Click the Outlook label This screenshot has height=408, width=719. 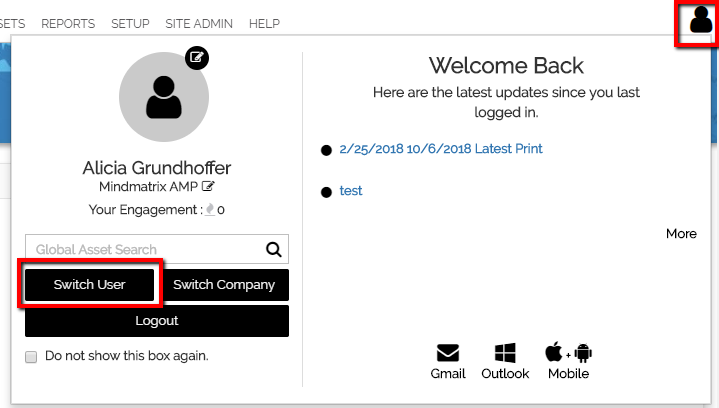point(505,374)
